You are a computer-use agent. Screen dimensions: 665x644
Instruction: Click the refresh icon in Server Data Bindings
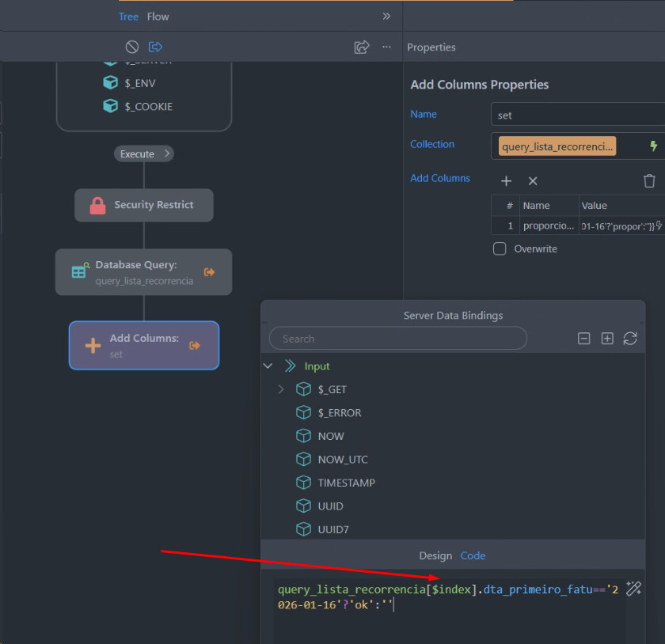click(630, 339)
